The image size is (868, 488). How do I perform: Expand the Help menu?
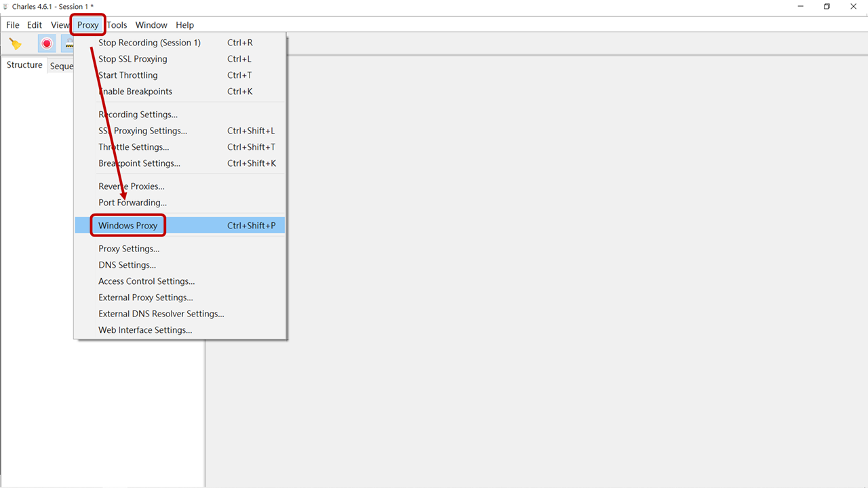coord(184,25)
